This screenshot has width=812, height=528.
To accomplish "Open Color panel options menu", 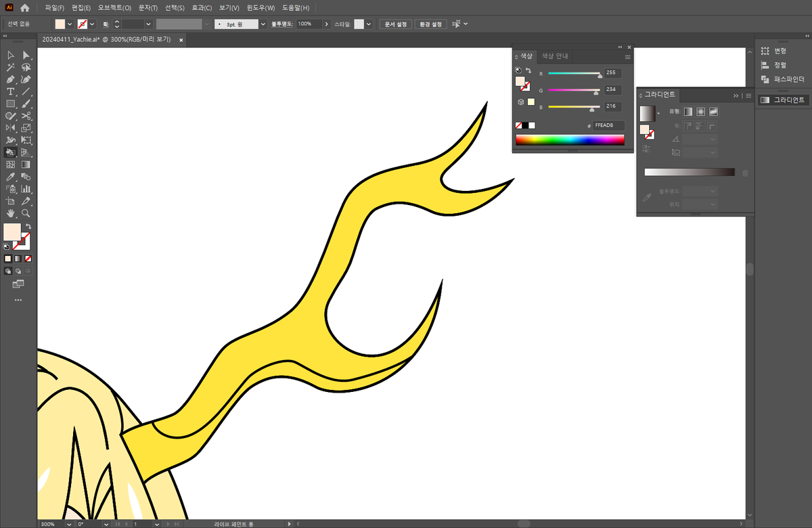I will pyautogui.click(x=627, y=57).
